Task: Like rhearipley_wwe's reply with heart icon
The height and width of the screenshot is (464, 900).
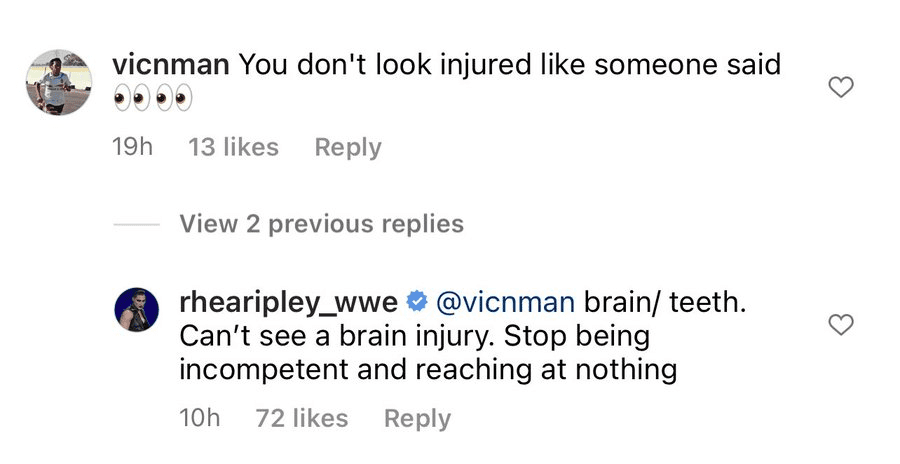Action: (x=842, y=324)
